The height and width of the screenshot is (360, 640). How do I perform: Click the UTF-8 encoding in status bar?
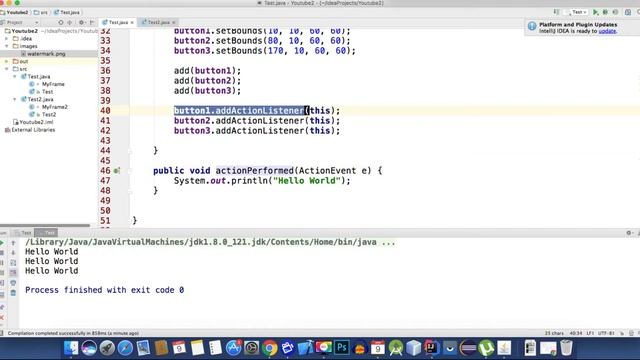pos(606,333)
